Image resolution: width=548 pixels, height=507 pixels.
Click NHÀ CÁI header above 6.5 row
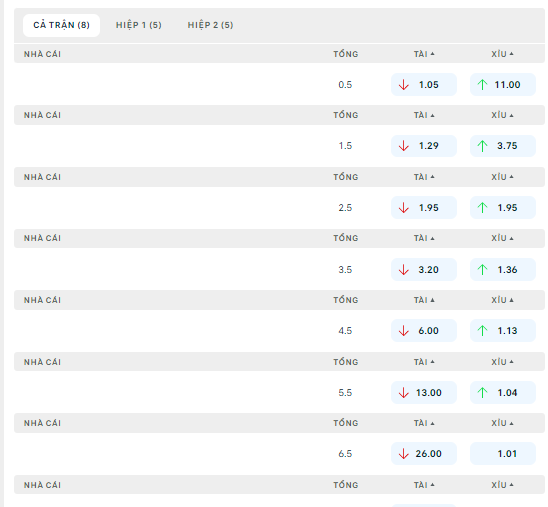tap(42, 423)
